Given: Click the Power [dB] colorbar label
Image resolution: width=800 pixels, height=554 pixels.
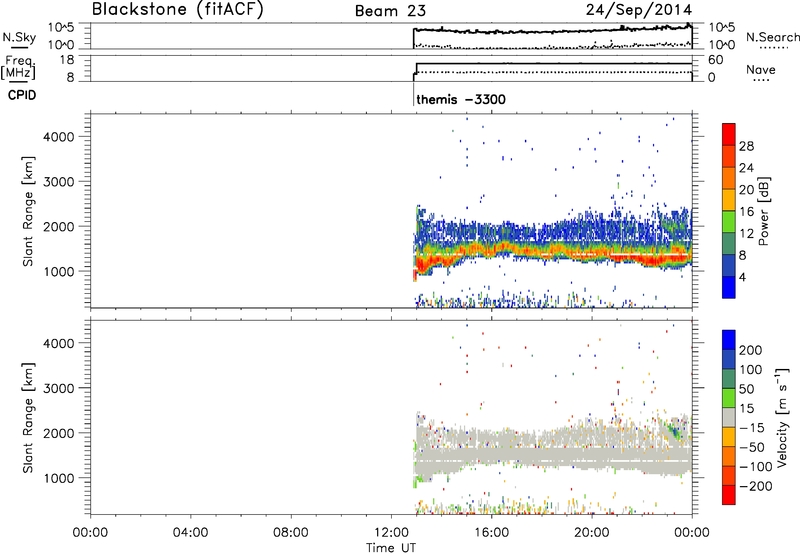Looking at the screenshot, I should [764, 211].
